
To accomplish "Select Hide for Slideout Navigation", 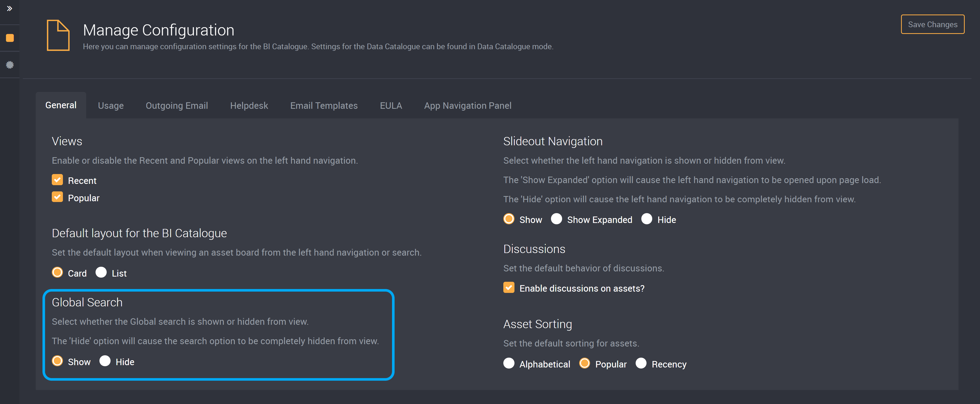I will point(647,219).
